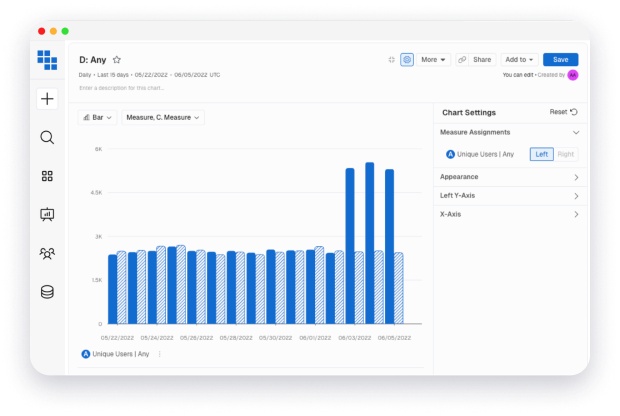Click the blue A legend swatch below chart

click(x=86, y=354)
